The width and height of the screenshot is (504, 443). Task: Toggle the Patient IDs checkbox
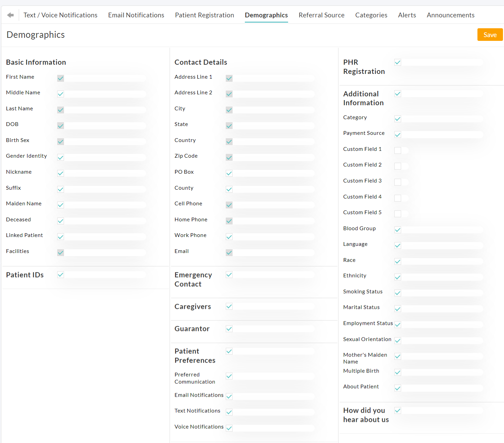[60, 274]
